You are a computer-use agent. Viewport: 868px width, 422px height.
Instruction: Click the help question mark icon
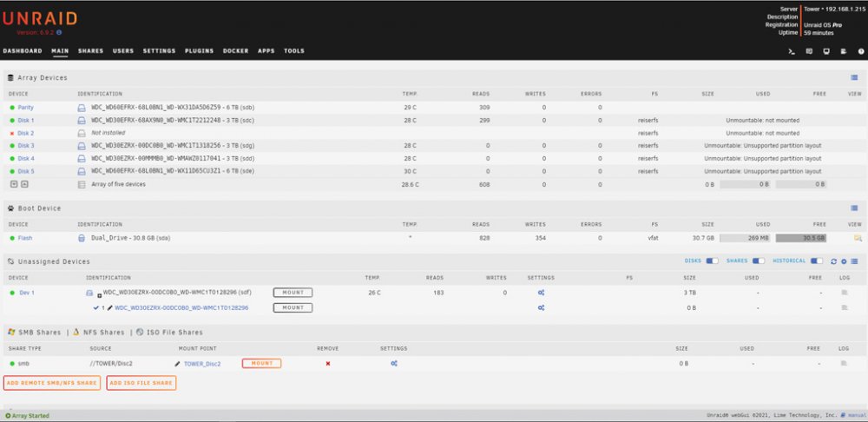(x=861, y=51)
